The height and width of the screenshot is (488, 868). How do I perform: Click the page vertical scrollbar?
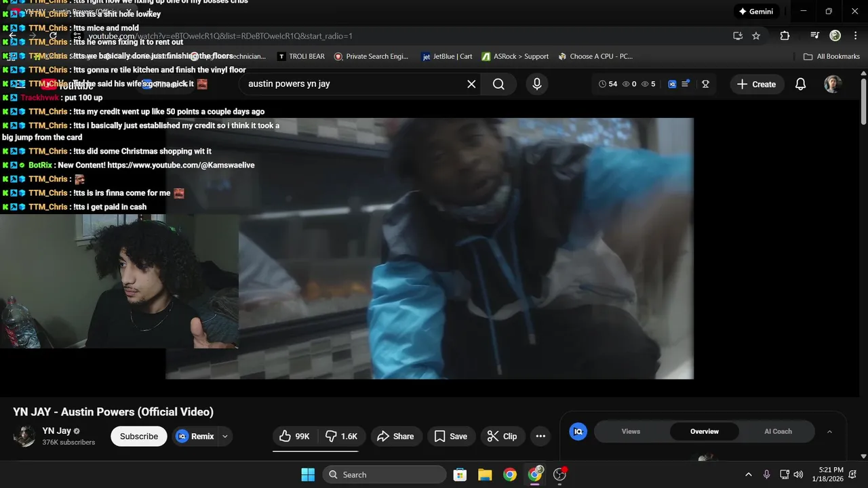pyautogui.click(x=863, y=100)
